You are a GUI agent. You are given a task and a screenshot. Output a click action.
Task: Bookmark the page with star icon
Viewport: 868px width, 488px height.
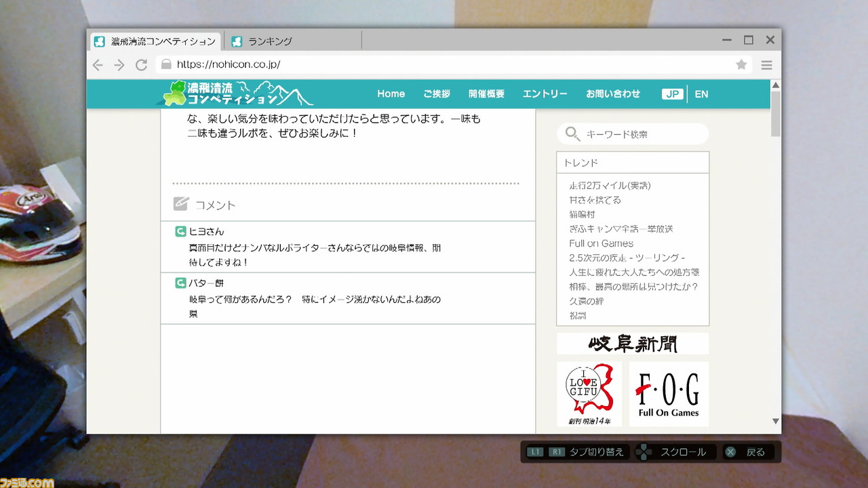pyautogui.click(x=741, y=64)
